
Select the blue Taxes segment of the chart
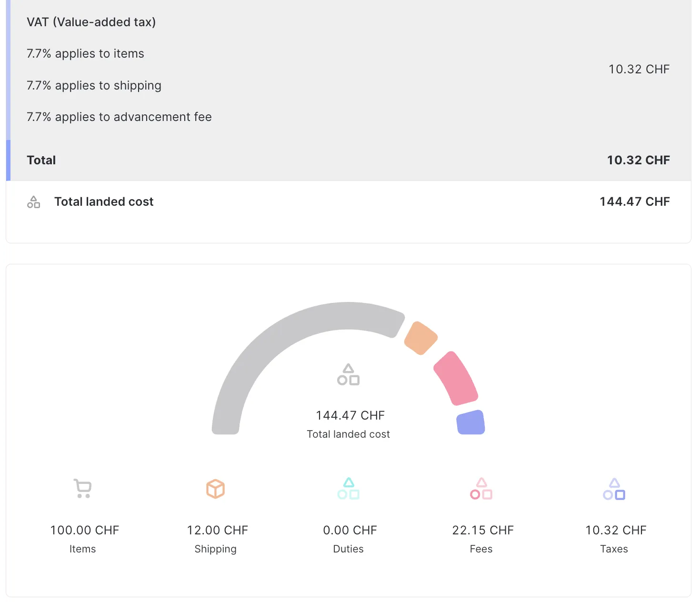(470, 422)
